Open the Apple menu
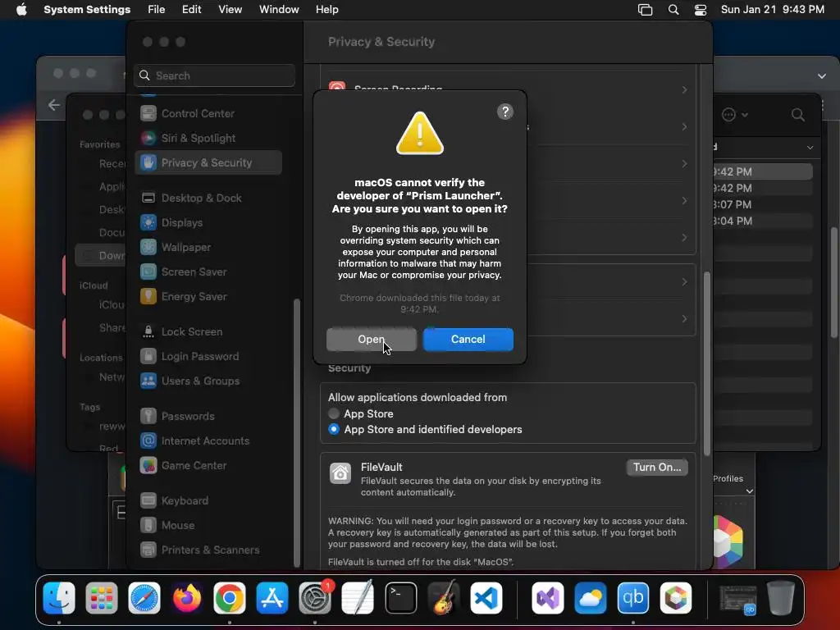Viewport: 840px width, 630px height. [x=21, y=10]
